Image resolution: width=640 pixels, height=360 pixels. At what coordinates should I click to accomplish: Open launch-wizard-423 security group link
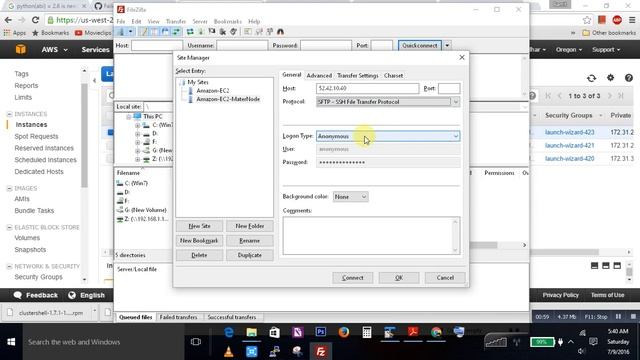(569, 132)
